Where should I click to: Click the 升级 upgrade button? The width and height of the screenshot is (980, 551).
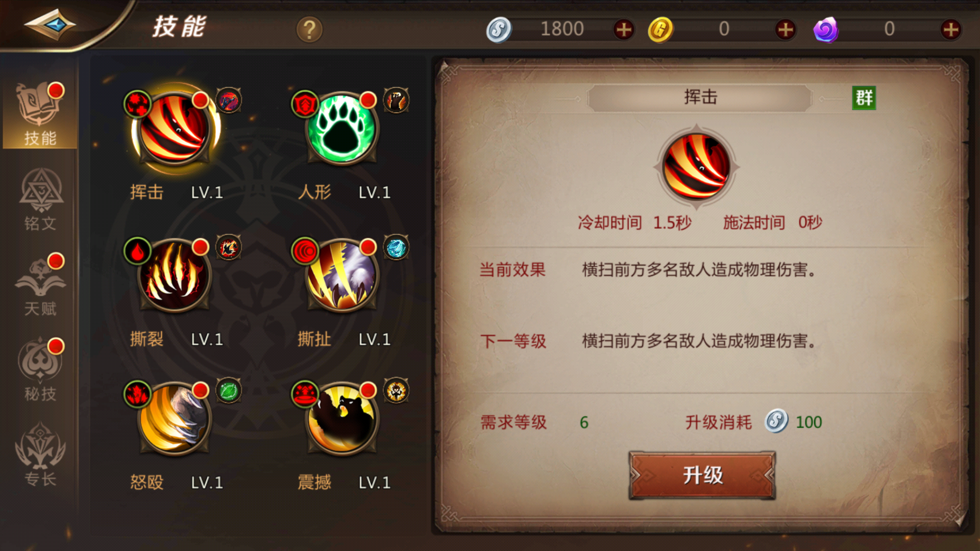pyautogui.click(x=702, y=475)
